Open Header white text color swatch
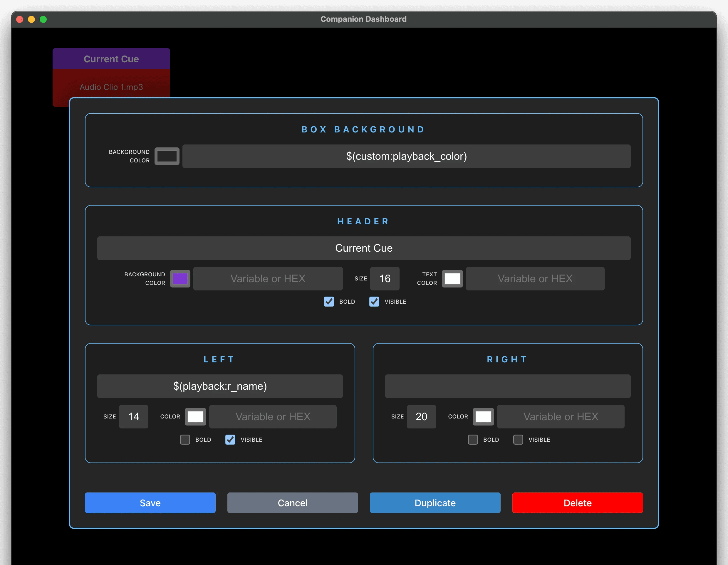 click(452, 278)
